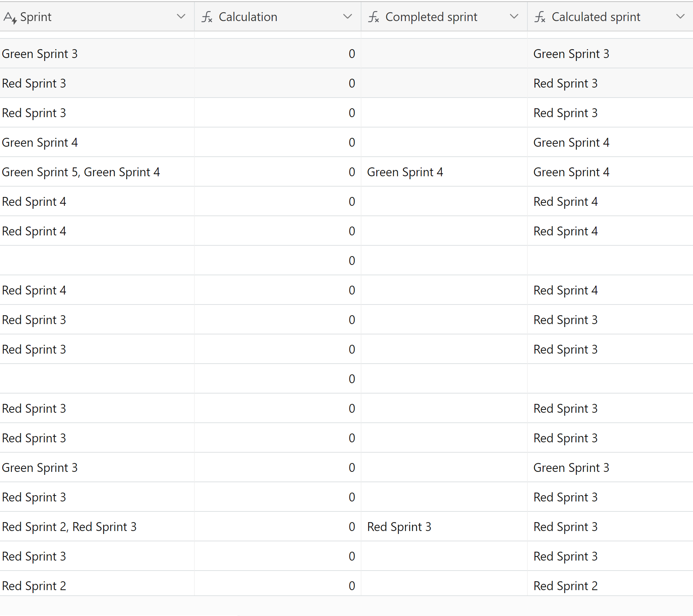Image resolution: width=693 pixels, height=616 pixels.
Task: Select the Calculation column header label
Action: point(248,17)
